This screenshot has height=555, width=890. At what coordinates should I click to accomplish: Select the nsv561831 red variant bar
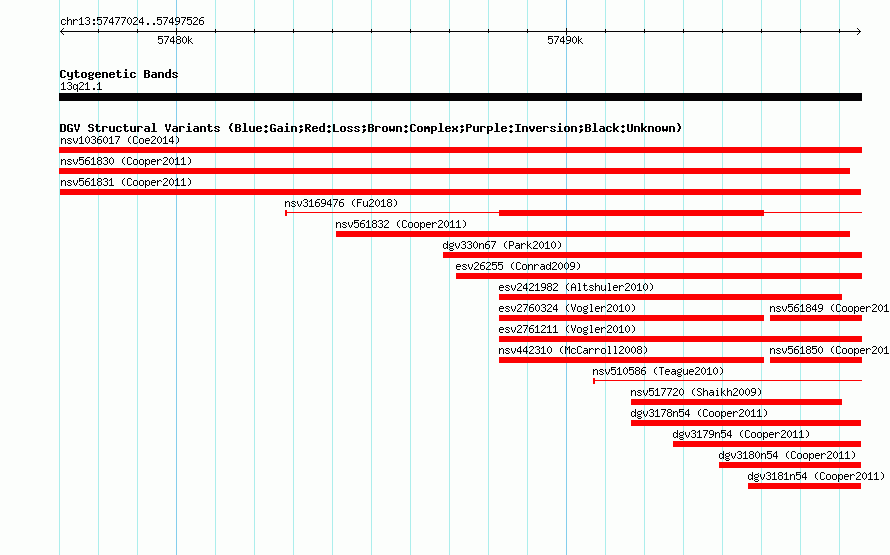click(460, 192)
